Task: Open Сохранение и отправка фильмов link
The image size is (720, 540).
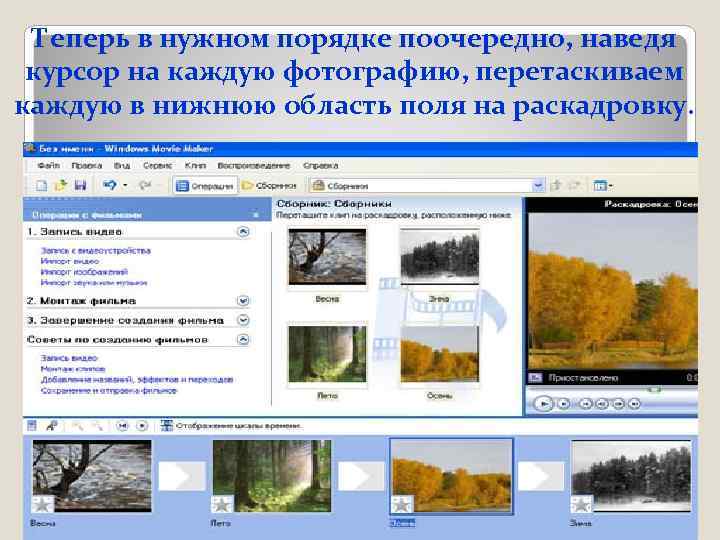Action: click(x=108, y=391)
